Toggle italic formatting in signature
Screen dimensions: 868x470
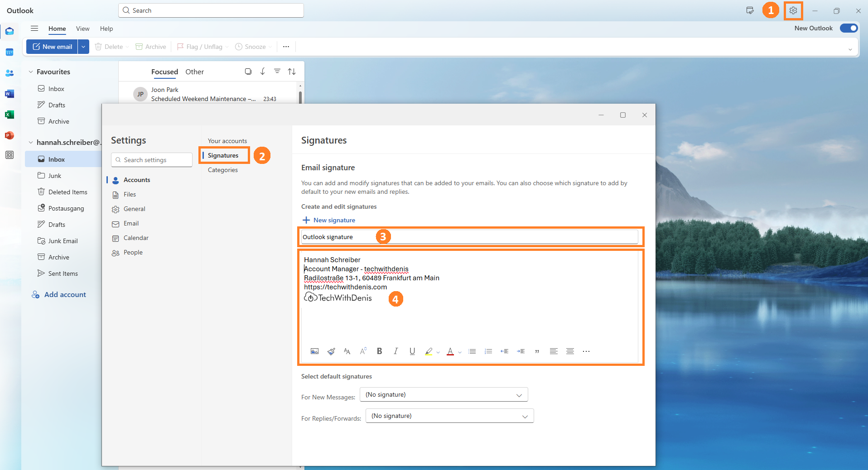point(396,351)
